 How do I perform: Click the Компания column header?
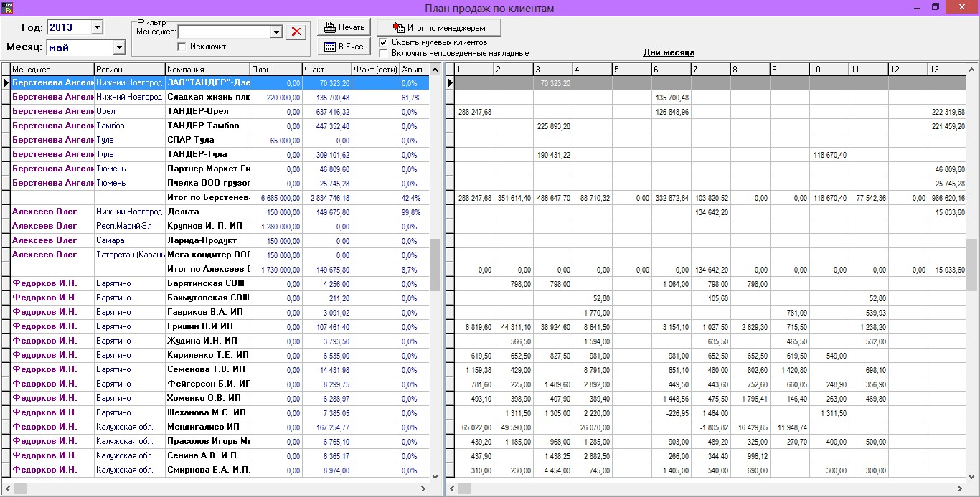click(x=207, y=70)
